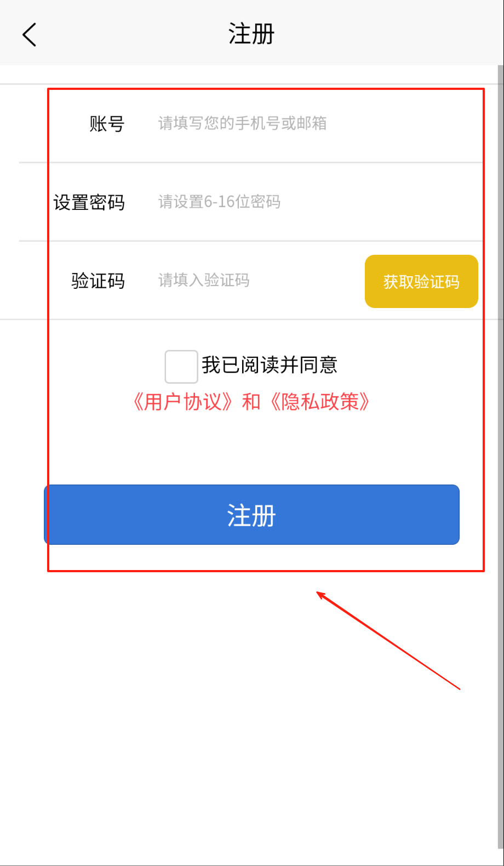The height and width of the screenshot is (866, 504).
Task: Click the 我已阅读并同意 agreement text
Action: (x=270, y=365)
